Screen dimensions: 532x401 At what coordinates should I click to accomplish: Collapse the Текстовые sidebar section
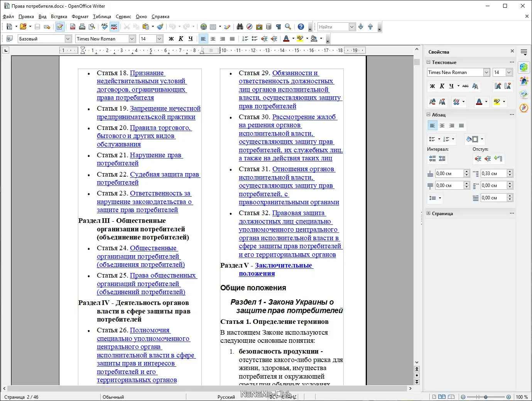coord(428,62)
